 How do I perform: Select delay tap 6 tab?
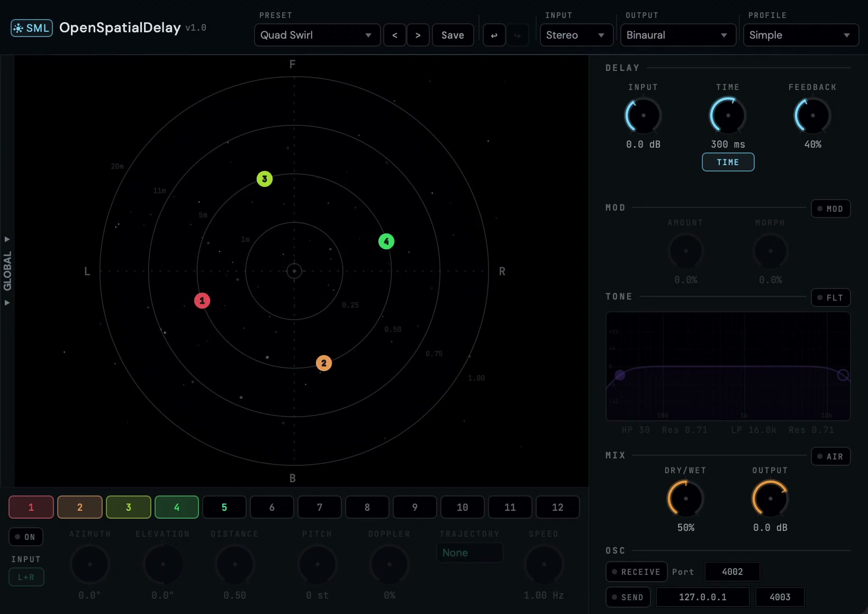(x=272, y=507)
